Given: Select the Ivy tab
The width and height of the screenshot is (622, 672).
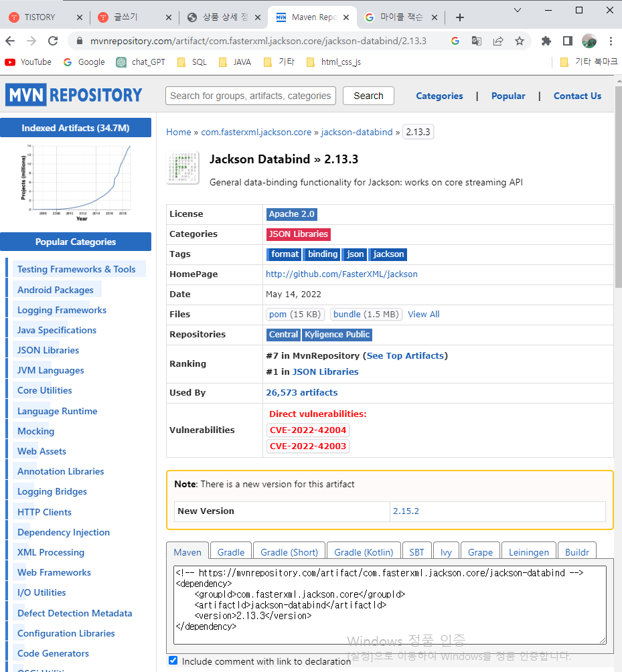Looking at the screenshot, I should (x=446, y=552).
